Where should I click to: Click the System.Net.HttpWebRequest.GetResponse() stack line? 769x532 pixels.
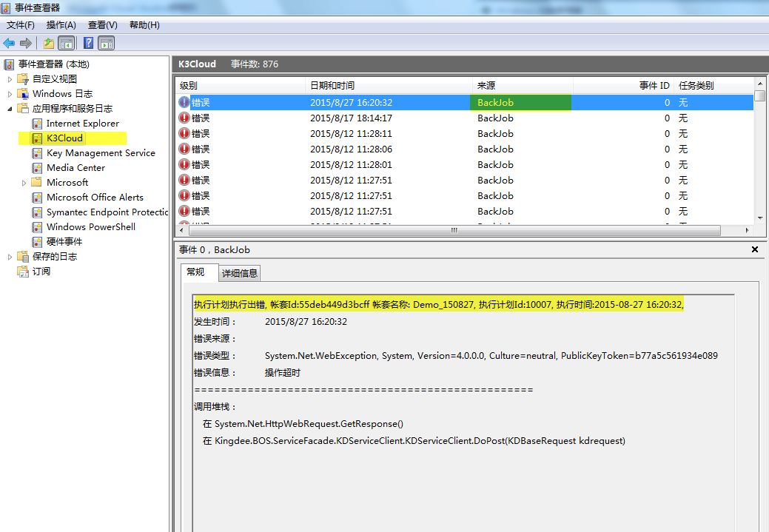[x=303, y=424]
